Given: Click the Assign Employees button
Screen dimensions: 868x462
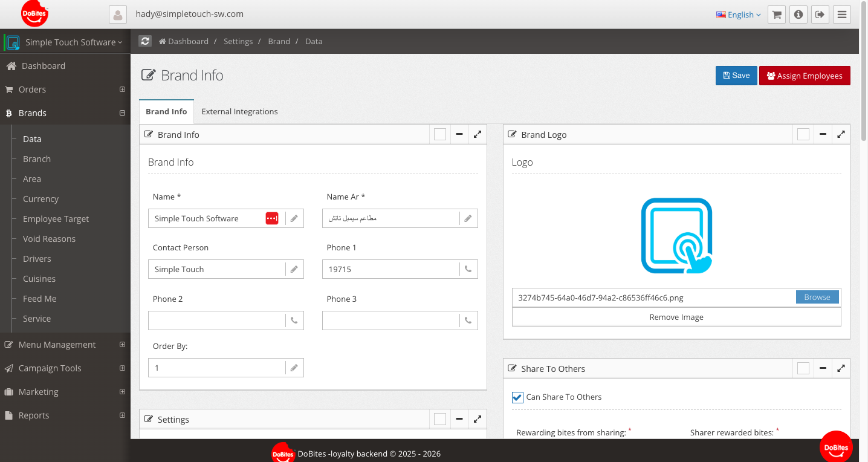Looking at the screenshot, I should pyautogui.click(x=805, y=76).
